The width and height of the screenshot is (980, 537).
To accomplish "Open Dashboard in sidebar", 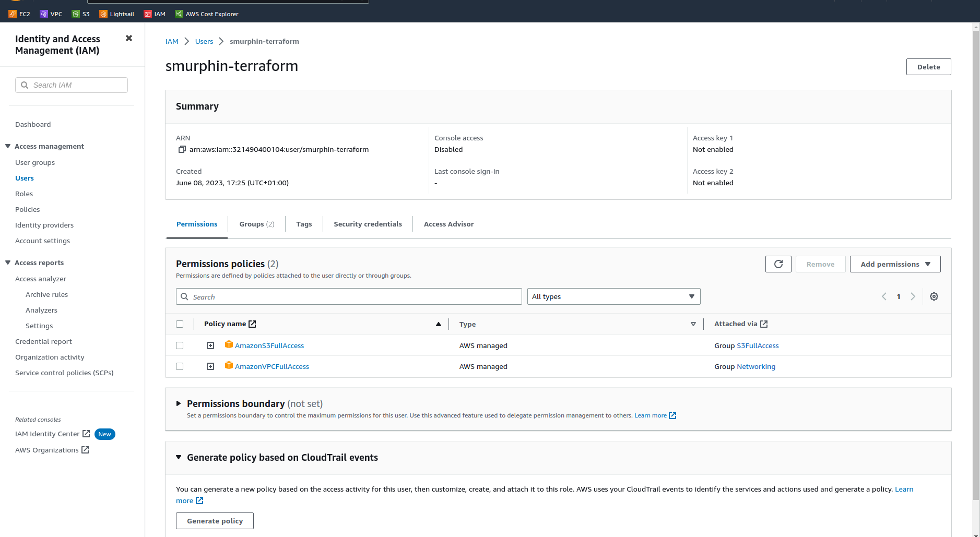I will click(33, 124).
